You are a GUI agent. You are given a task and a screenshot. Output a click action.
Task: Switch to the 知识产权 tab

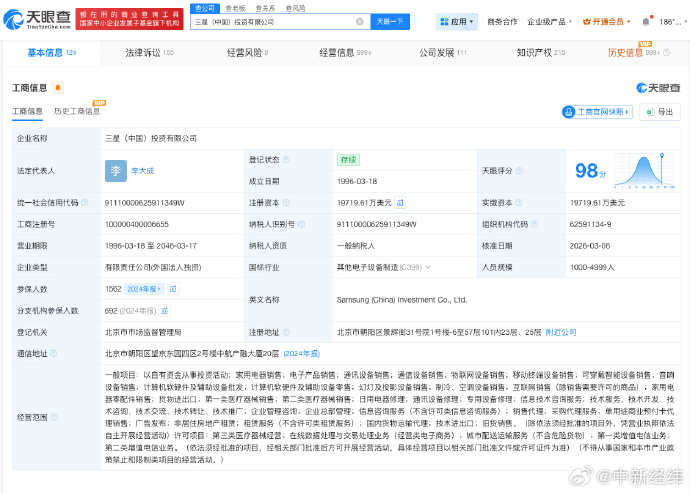[540, 53]
